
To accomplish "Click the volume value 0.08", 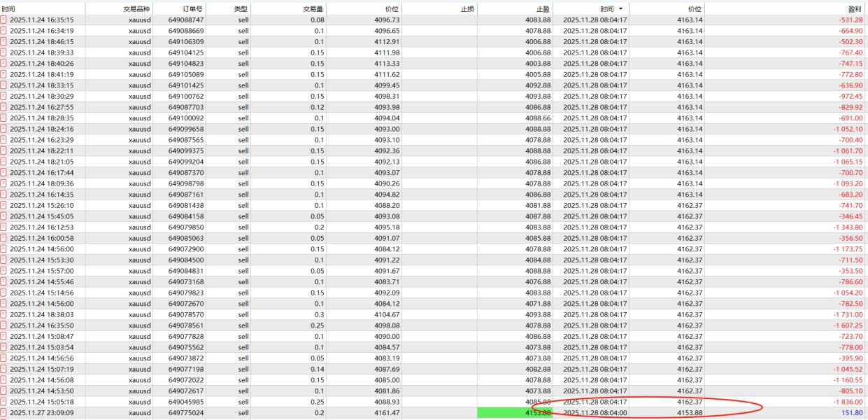I will [x=317, y=20].
